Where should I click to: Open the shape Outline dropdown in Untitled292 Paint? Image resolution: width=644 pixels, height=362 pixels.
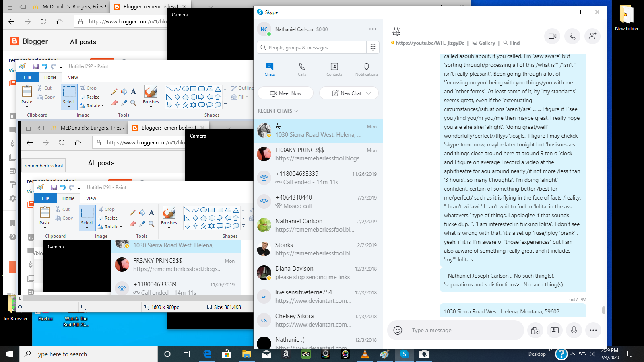242,88
